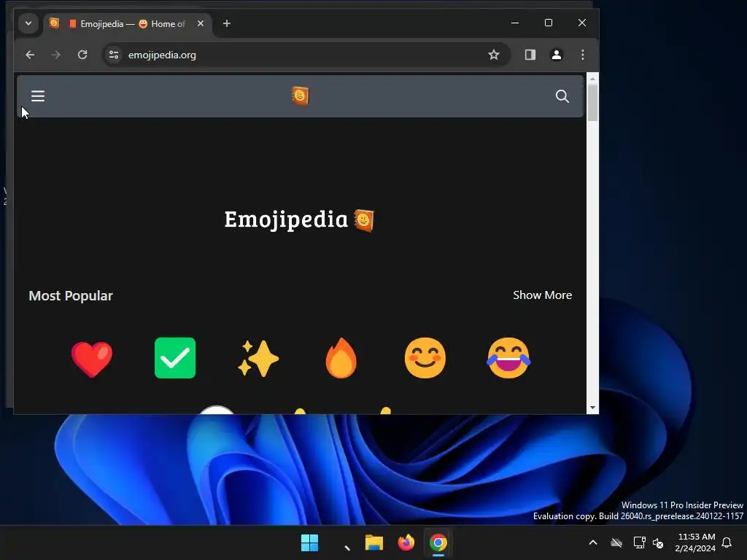Click the Most Popular heading
Image resolution: width=747 pixels, height=560 pixels.
point(71,296)
